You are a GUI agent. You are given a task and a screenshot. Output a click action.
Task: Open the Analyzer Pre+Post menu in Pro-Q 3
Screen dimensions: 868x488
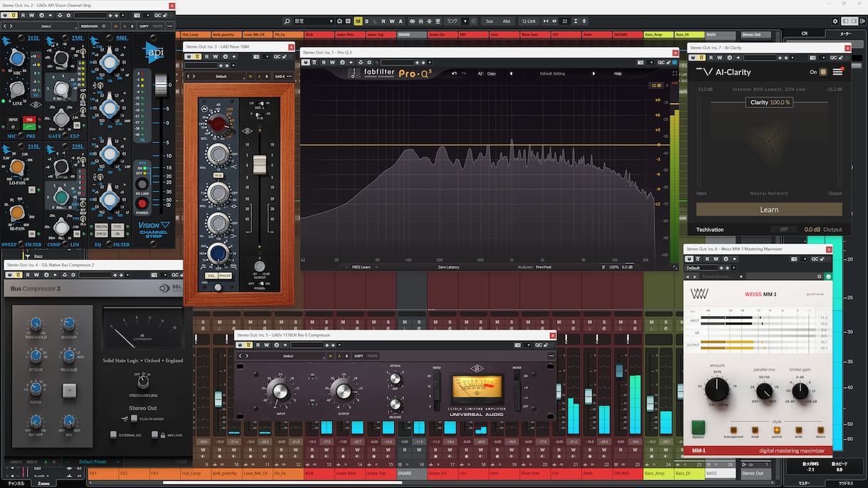(x=544, y=267)
